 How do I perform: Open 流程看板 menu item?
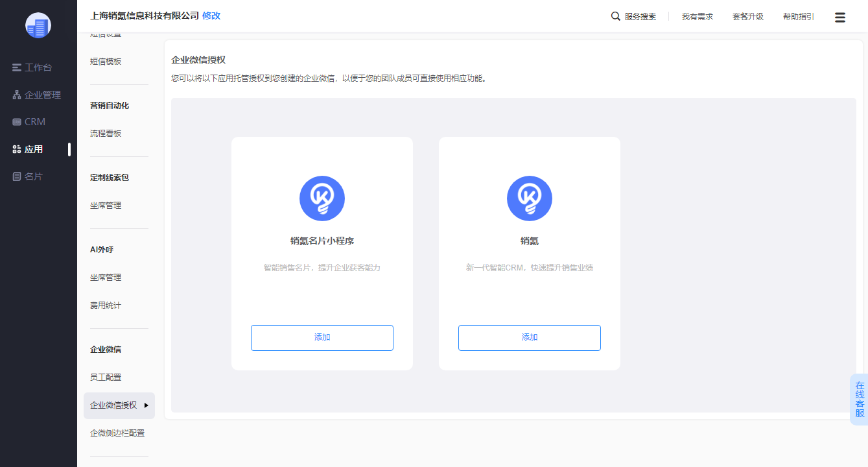point(106,134)
